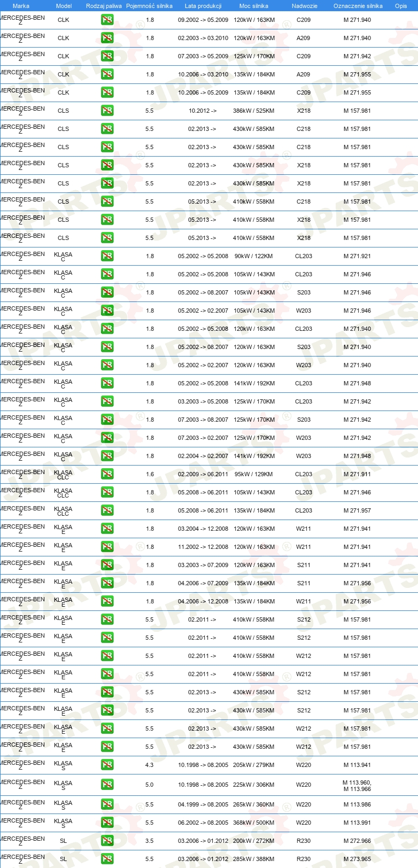The height and width of the screenshot is (868, 418).
Task: Click petrol icon in Klasa CLC 1.6 row
Action: pyautogui.click(x=107, y=475)
